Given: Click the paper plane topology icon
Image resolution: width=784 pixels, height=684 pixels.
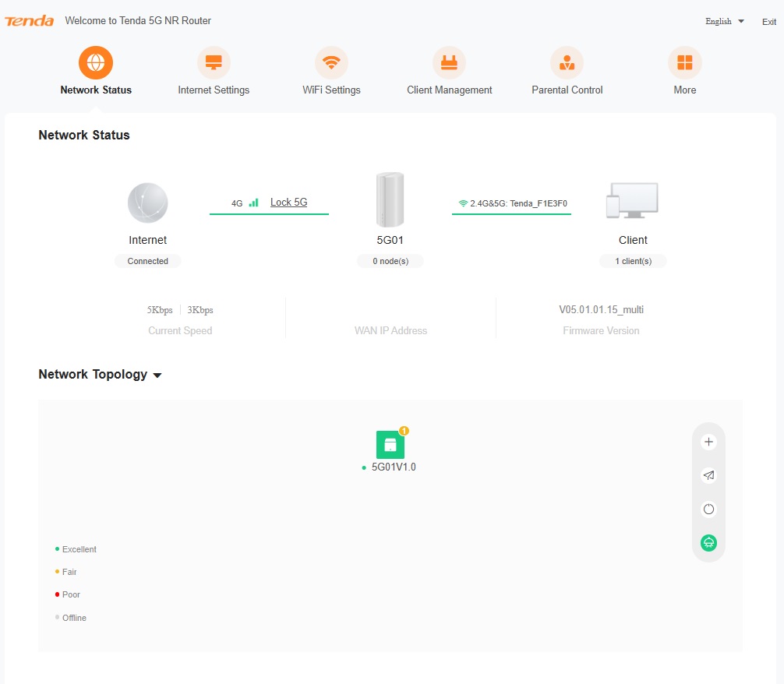Looking at the screenshot, I should pos(708,475).
